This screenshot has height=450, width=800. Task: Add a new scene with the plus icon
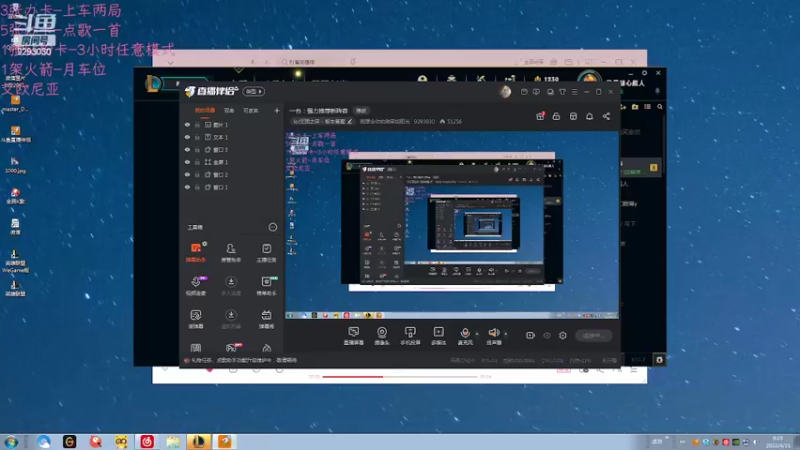[277, 110]
